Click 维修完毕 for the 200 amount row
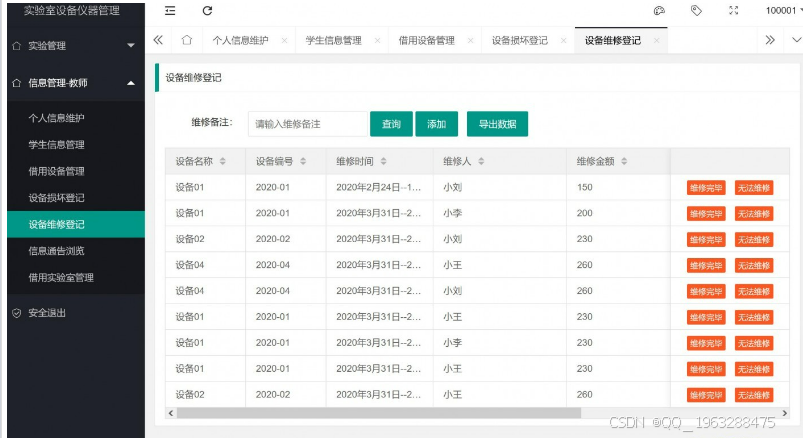Screen dimensions: 803x438 (x=706, y=214)
